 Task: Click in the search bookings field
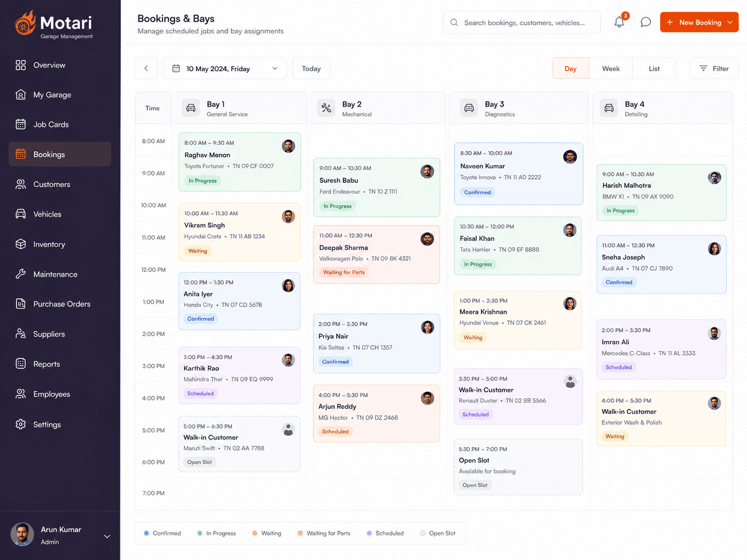pos(522,23)
